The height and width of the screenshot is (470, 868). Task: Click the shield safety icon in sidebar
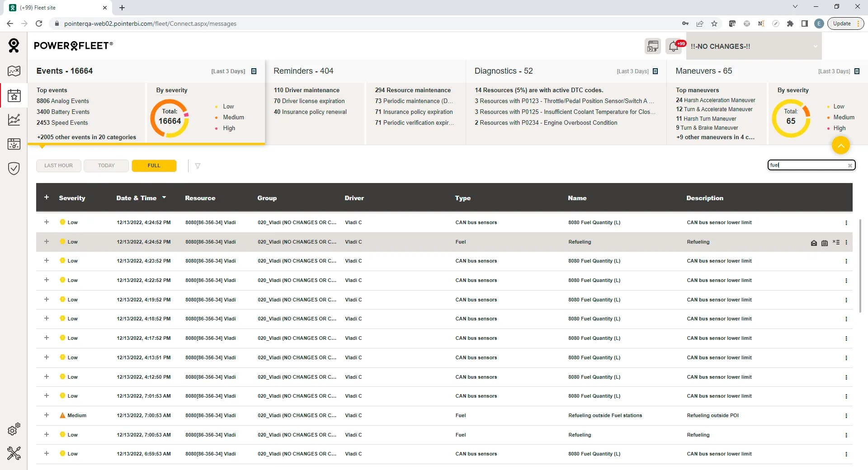coord(14,169)
